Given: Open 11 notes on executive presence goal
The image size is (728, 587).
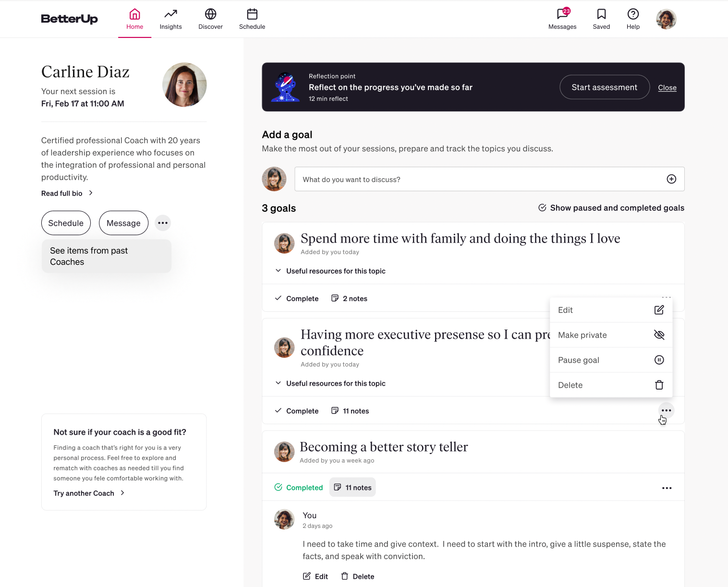Looking at the screenshot, I should tap(350, 411).
